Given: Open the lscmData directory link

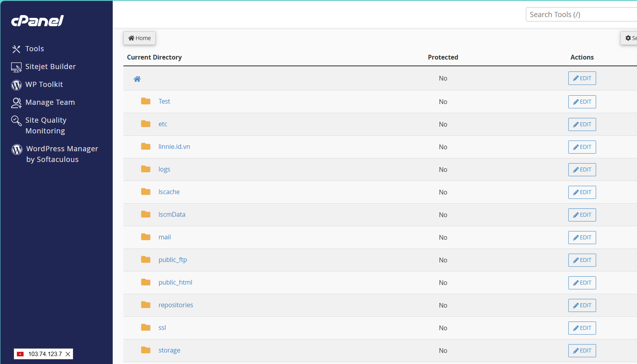Looking at the screenshot, I should pos(172,214).
